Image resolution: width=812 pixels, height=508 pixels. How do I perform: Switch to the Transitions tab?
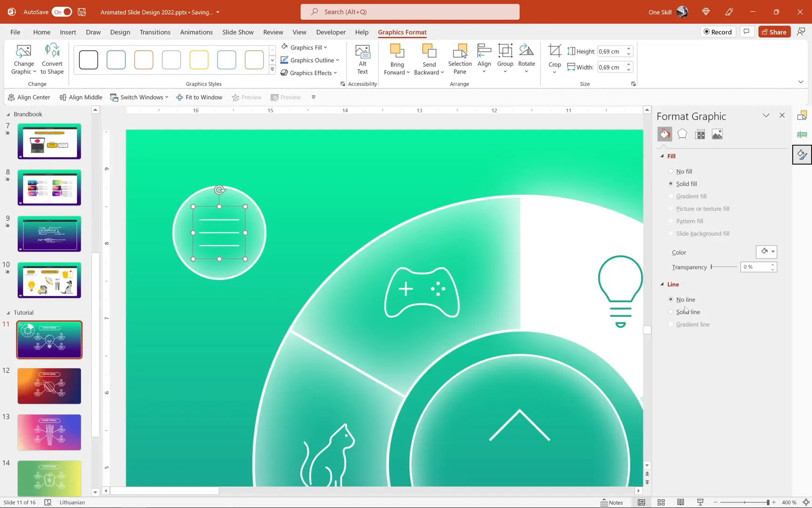[155, 32]
